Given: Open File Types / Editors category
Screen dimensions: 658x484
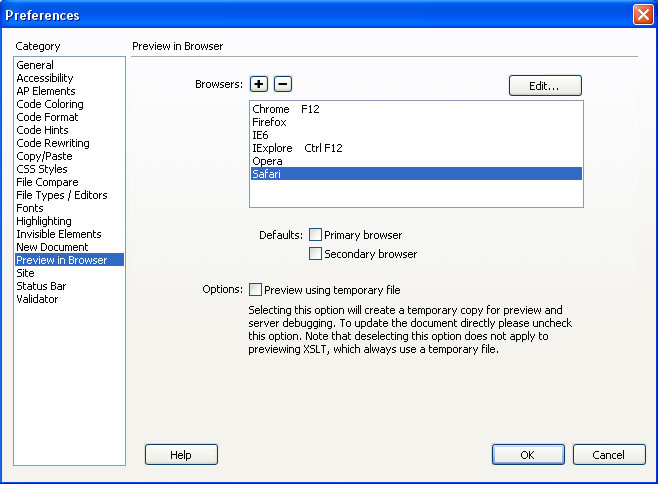Looking at the screenshot, I should point(62,195).
